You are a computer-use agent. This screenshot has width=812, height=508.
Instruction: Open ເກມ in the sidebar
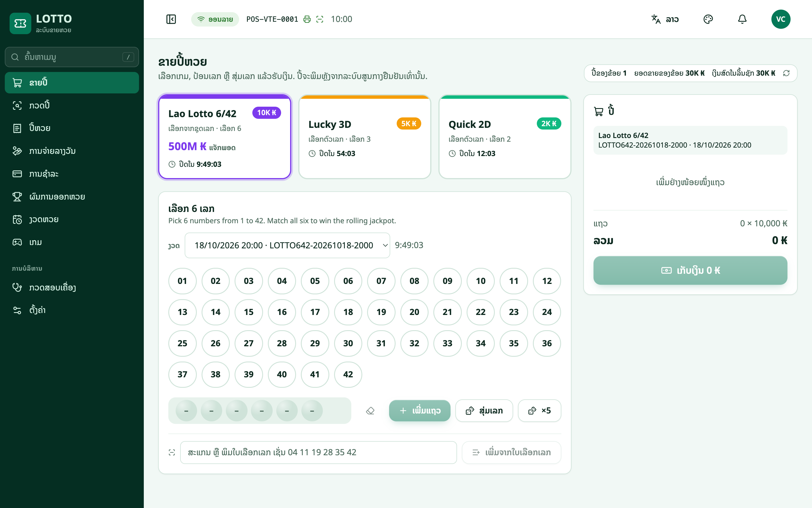click(x=72, y=242)
